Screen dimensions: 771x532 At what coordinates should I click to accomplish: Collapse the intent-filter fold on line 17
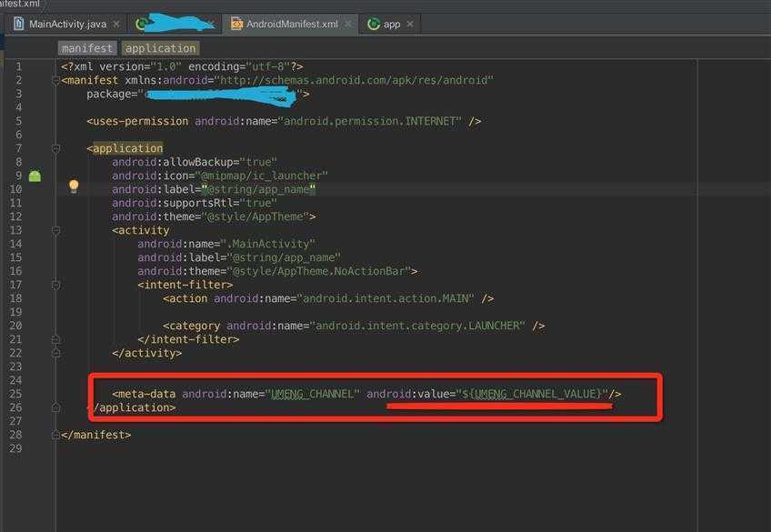coord(55,285)
